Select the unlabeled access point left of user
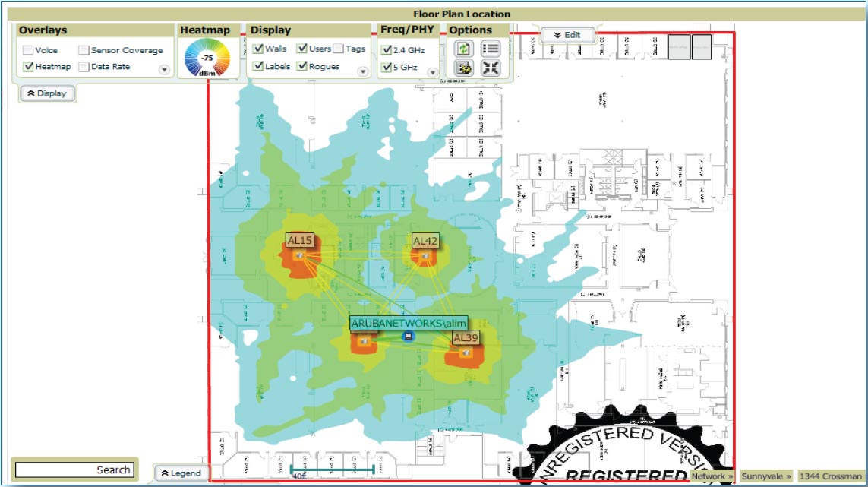This screenshot has height=487, width=868. [x=364, y=342]
